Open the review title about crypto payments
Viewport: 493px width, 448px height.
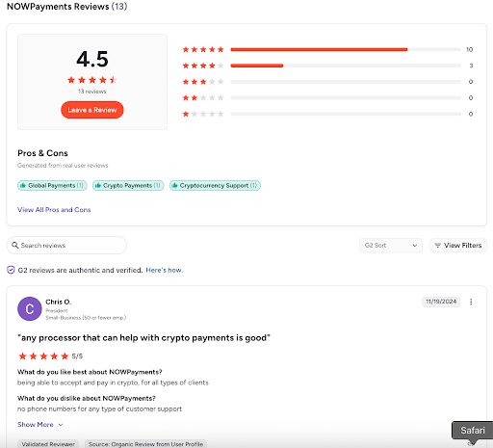coord(143,338)
